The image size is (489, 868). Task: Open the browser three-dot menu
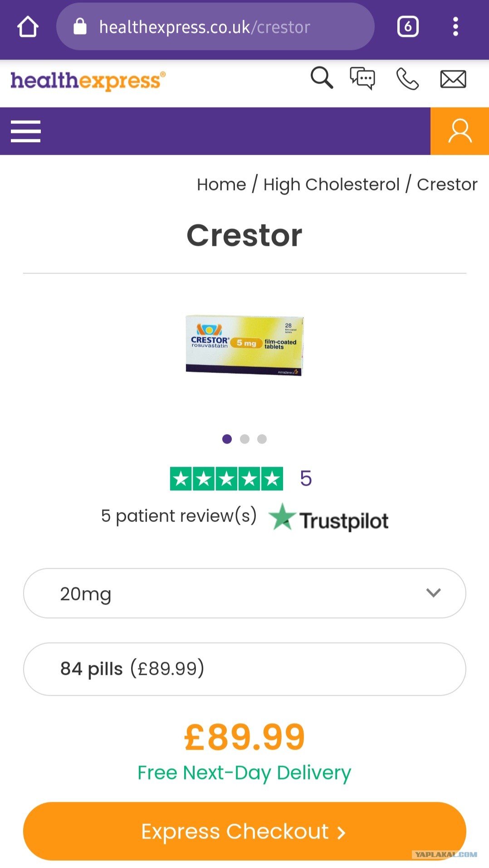455,27
